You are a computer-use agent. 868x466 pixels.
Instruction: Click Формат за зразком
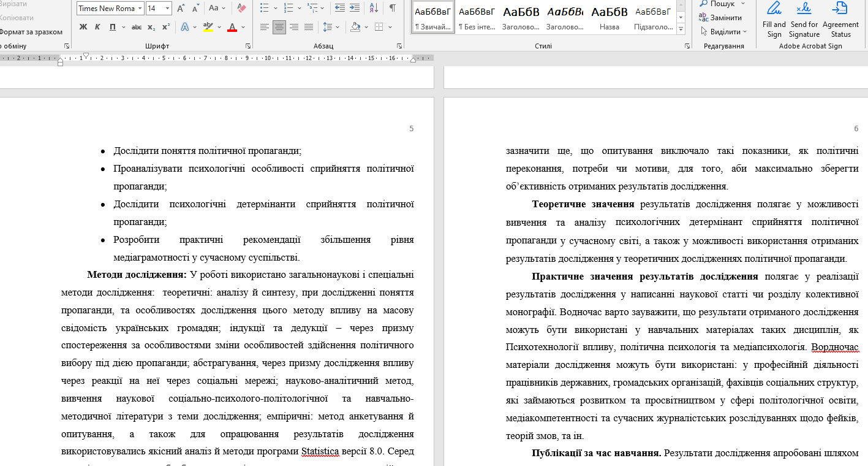31,32
